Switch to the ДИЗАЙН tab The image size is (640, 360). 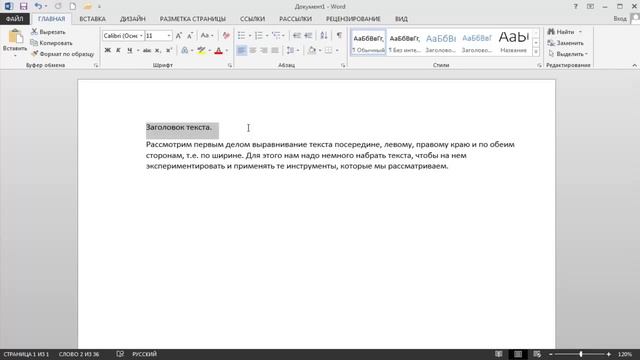pos(133,19)
